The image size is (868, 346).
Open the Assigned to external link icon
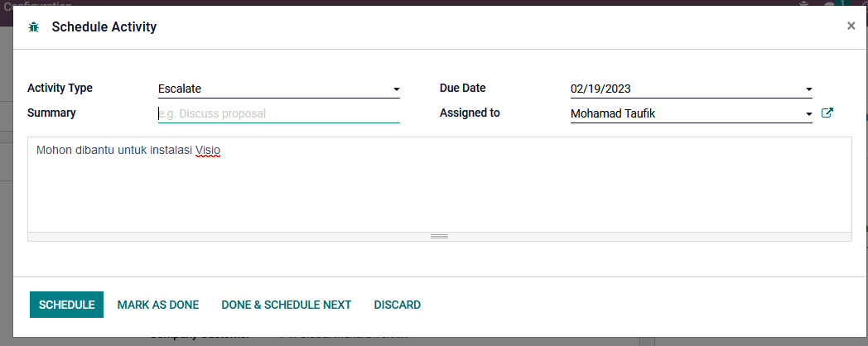(827, 113)
